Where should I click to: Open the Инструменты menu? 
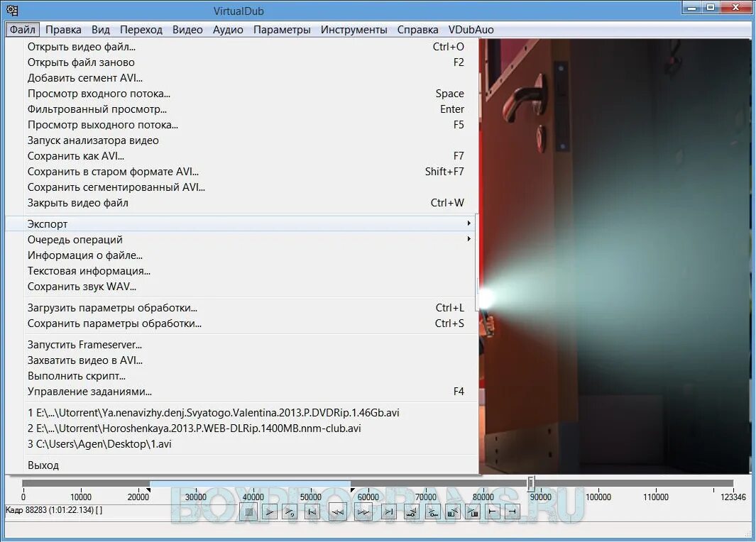(x=354, y=29)
